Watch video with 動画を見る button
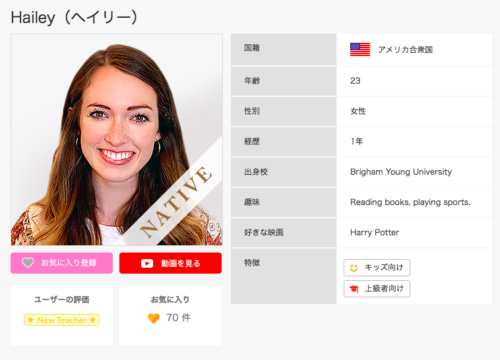Viewport: 500px width, 360px height. pyautogui.click(x=170, y=263)
